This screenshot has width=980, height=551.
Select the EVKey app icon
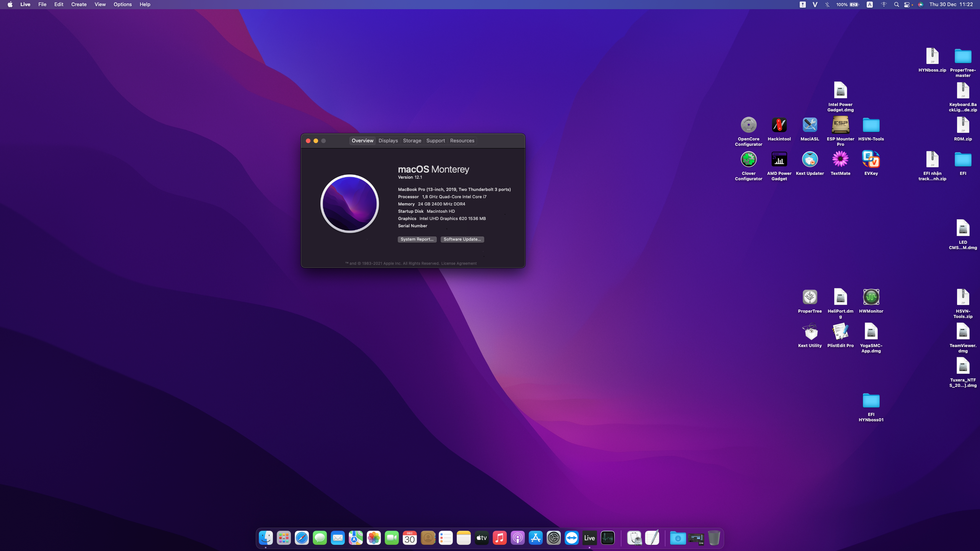(x=871, y=160)
